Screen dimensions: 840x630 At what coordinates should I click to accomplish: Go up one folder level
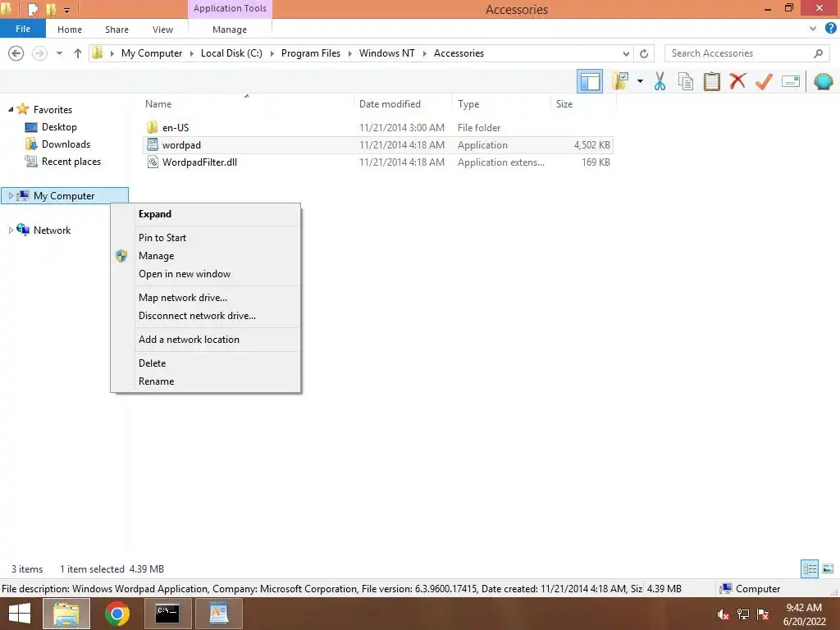(x=78, y=53)
